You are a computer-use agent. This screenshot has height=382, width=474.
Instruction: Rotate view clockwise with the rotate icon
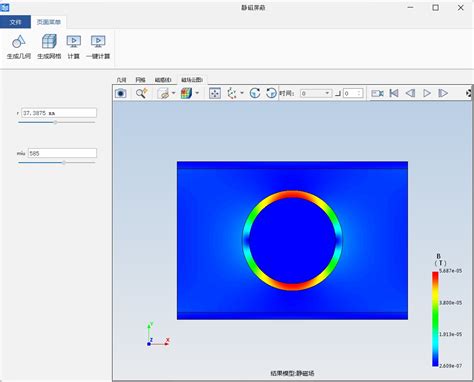click(x=255, y=93)
